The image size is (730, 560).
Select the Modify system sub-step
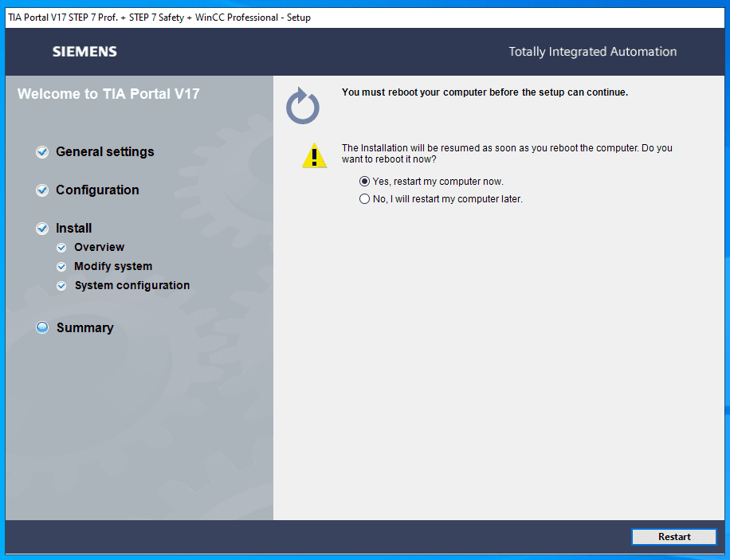(113, 266)
